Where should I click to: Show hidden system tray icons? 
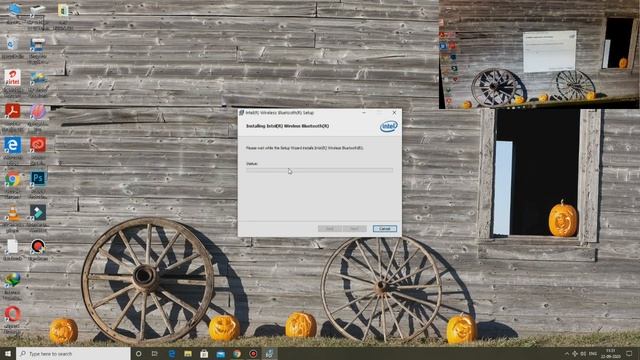coord(567,353)
